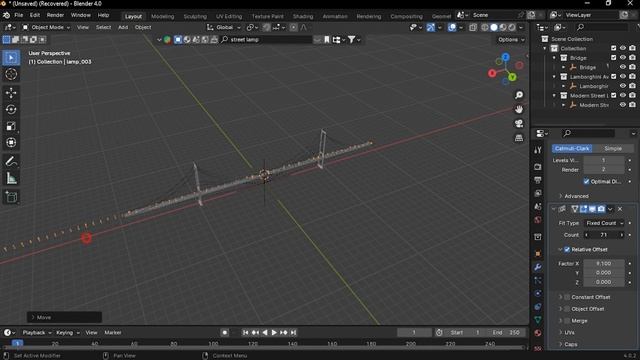
Task: Hide the Bridge object with eye icon
Action: click(623, 67)
